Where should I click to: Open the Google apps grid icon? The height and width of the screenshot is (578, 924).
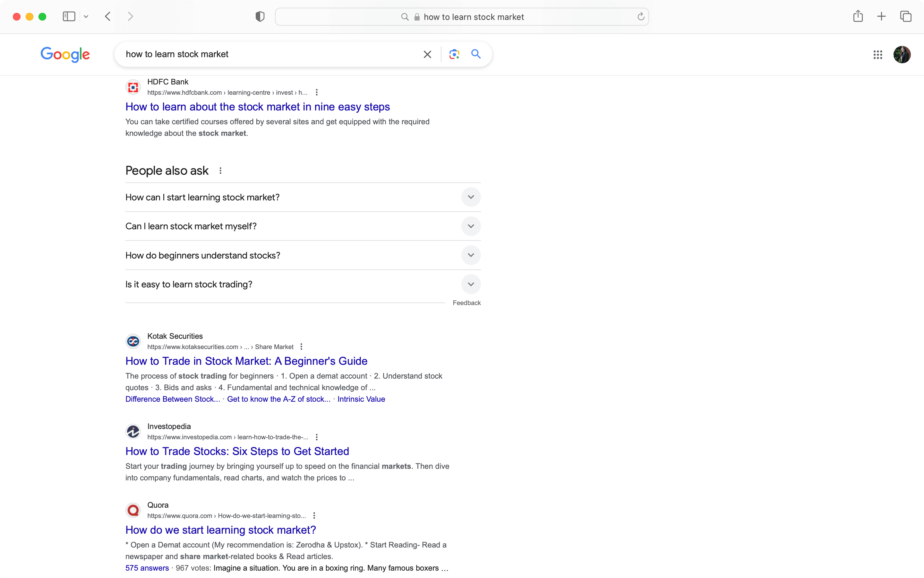878,55
